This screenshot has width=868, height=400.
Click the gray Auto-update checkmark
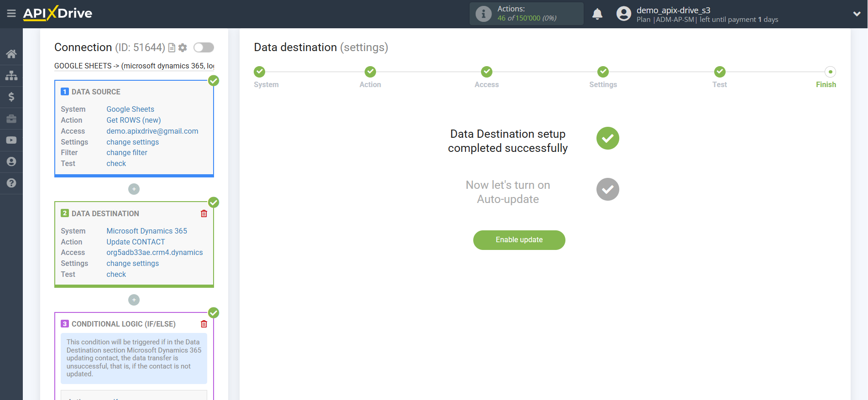point(607,189)
